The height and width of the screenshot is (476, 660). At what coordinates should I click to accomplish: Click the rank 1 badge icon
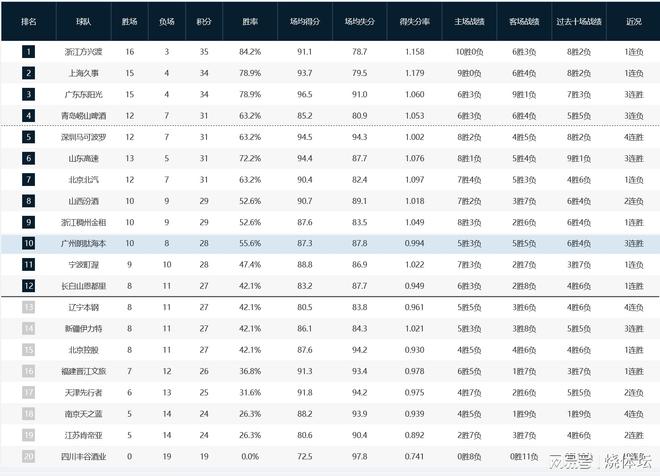(x=29, y=51)
